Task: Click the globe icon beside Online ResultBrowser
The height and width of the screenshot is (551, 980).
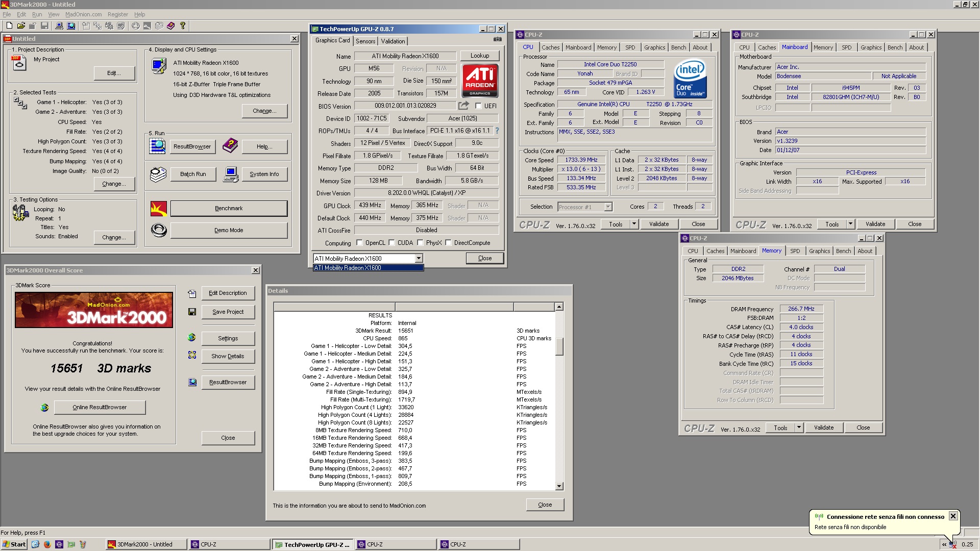Action: tap(45, 407)
